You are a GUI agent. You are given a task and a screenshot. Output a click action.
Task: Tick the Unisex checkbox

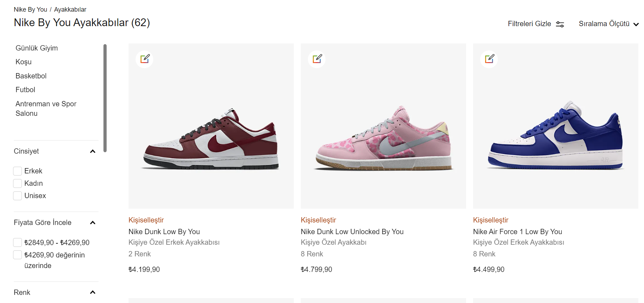click(17, 196)
